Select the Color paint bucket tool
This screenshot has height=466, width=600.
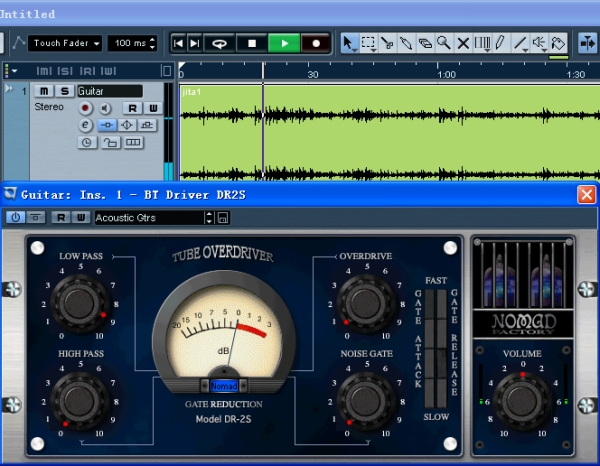click(x=558, y=43)
